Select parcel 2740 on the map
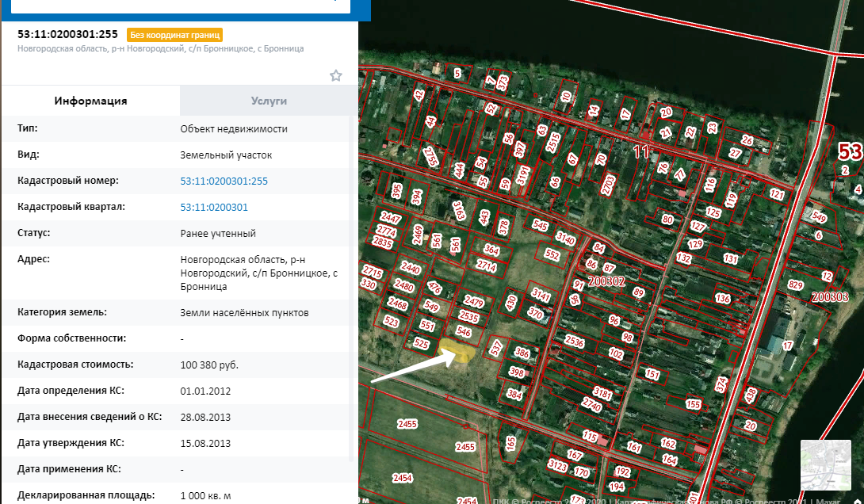The image size is (864, 504). [x=591, y=405]
